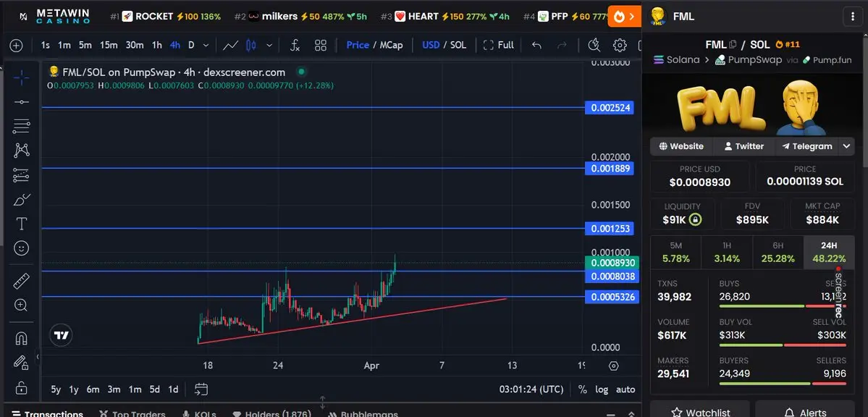This screenshot has height=417, width=868.
Task: Select the long position forecasting tool
Action: (x=21, y=175)
